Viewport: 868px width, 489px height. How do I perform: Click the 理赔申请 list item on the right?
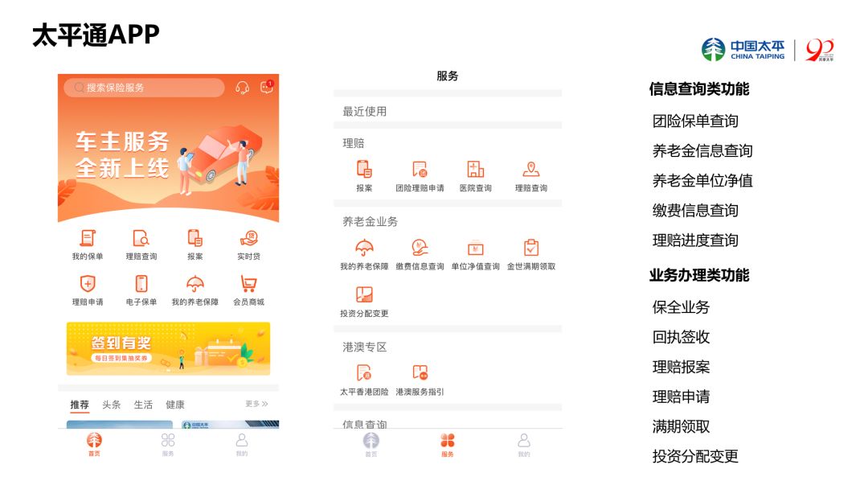click(681, 397)
